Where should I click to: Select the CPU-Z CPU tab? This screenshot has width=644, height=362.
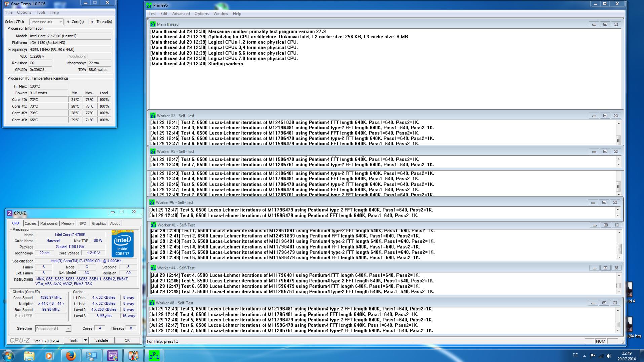[15, 223]
